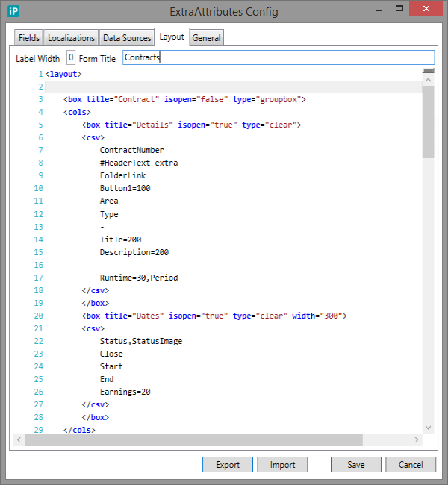Focus the Form Title field containing Contracts

click(x=279, y=57)
